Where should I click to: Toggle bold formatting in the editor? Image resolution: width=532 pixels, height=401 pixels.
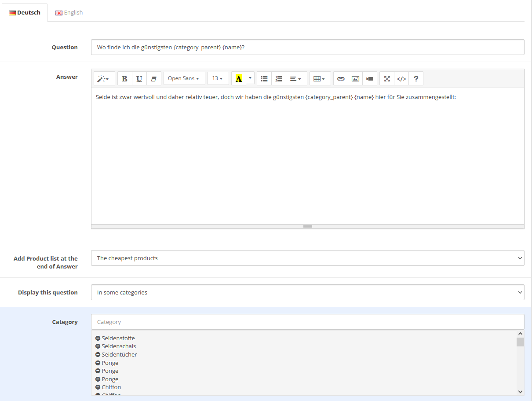pyautogui.click(x=125, y=79)
